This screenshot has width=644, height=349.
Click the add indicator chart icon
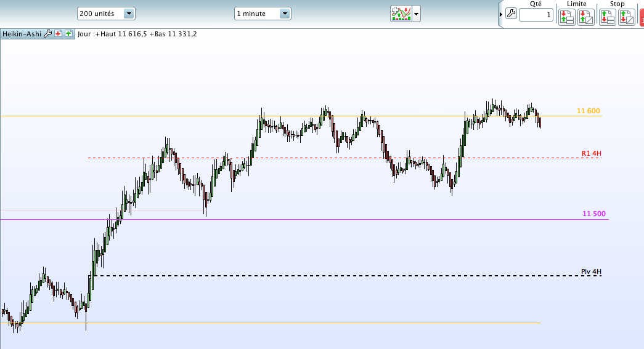(x=401, y=14)
